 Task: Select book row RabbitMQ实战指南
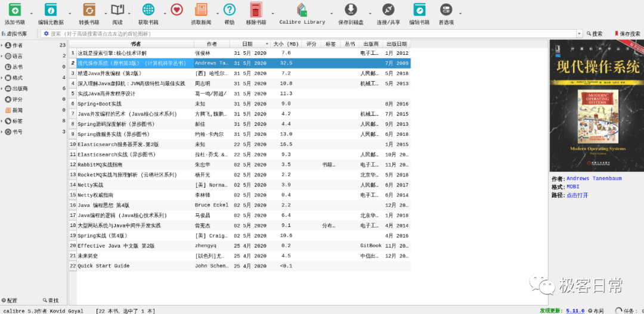pos(240,164)
